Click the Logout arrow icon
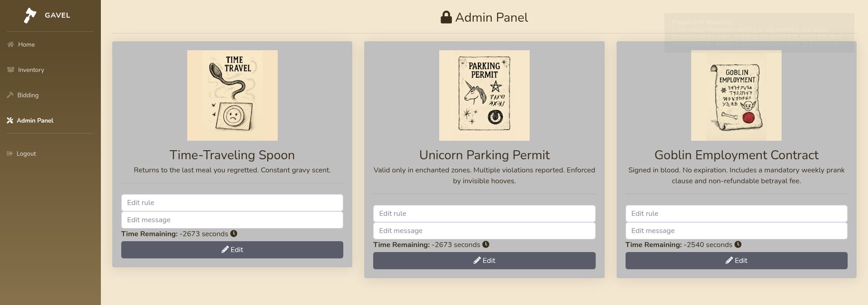Image resolution: width=868 pixels, height=305 pixels. (10, 153)
